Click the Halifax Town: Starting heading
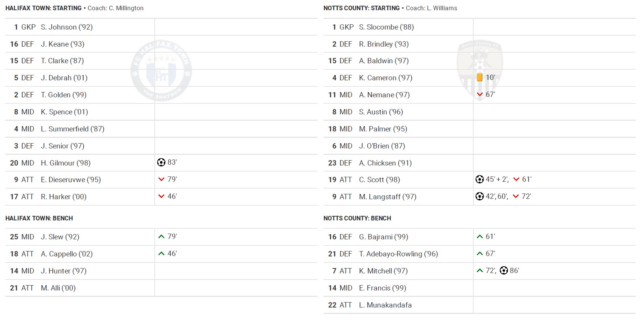 44,8
